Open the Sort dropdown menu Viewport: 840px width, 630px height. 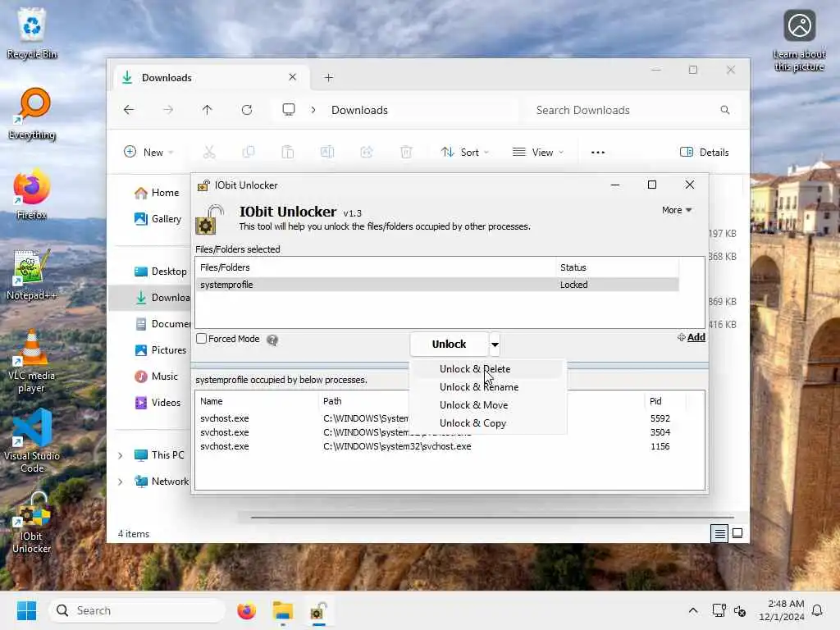(464, 152)
